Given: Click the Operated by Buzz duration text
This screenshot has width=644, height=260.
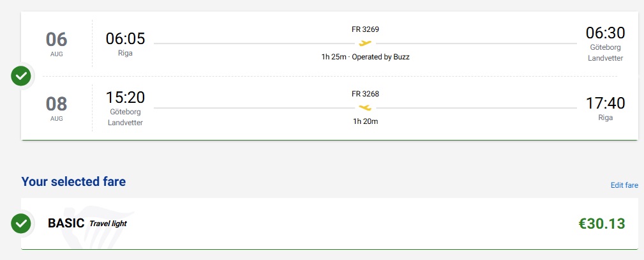Looking at the screenshot, I should point(365,57).
